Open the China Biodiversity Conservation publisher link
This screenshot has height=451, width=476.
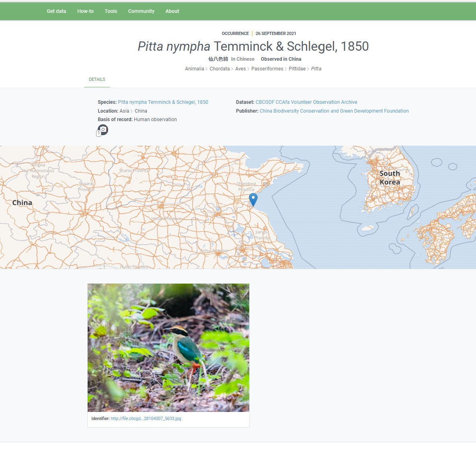[x=334, y=111]
